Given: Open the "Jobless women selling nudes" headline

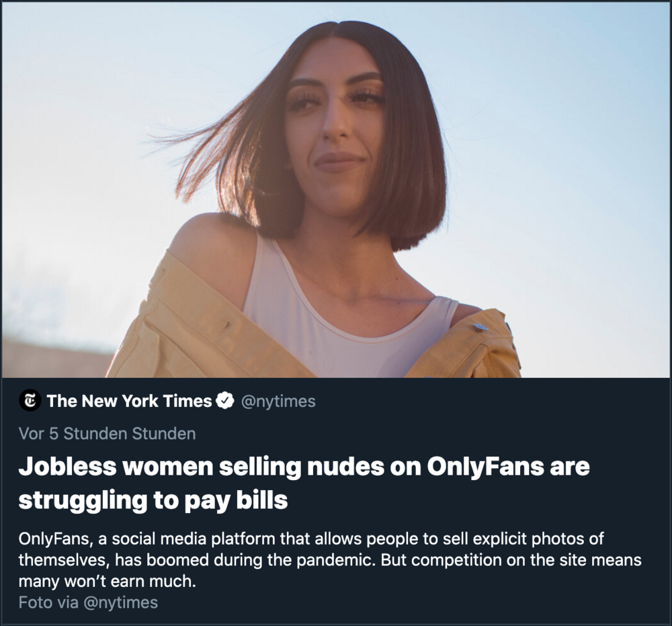Looking at the screenshot, I should coord(304,467).
